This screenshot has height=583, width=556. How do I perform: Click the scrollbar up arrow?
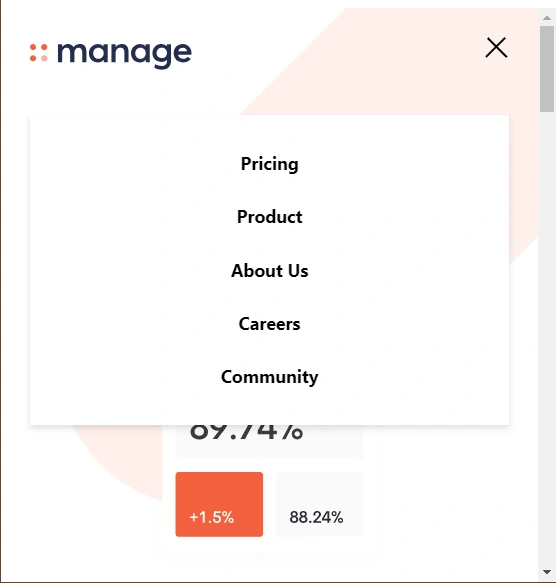tap(547, 17)
